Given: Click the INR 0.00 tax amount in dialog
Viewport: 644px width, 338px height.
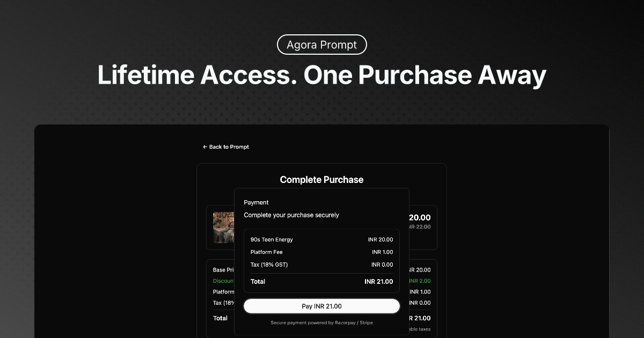Looking at the screenshot, I should 382,264.
